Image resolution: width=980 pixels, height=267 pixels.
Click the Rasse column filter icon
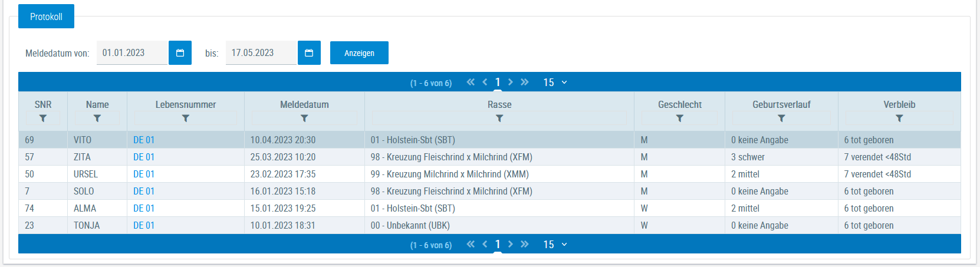click(x=499, y=118)
